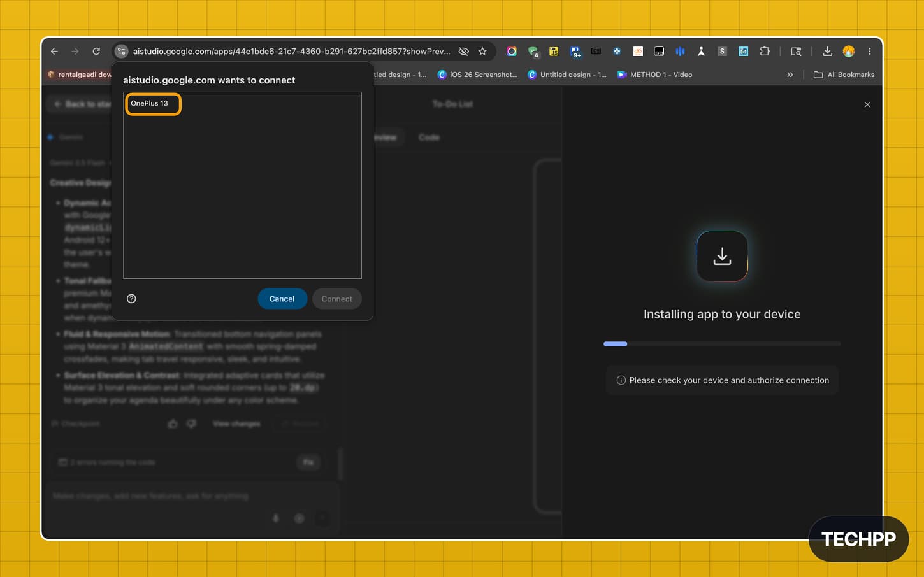Open the colorful ring extension icon
Viewport: 924px width, 577px height.
tap(512, 52)
